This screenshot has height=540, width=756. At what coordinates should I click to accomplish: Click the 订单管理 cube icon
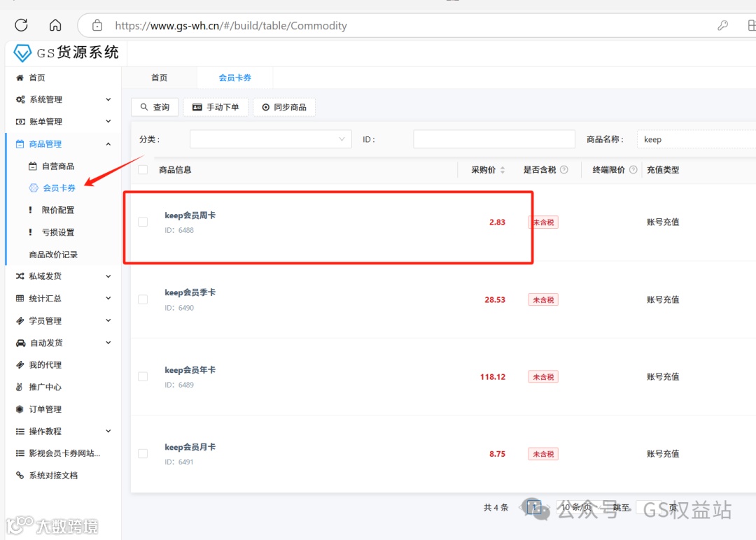tap(20, 409)
